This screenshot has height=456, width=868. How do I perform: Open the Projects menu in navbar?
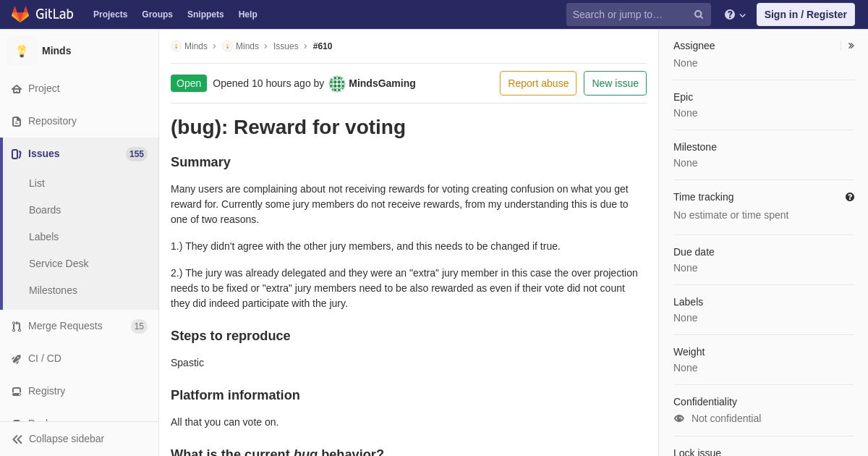tap(110, 14)
